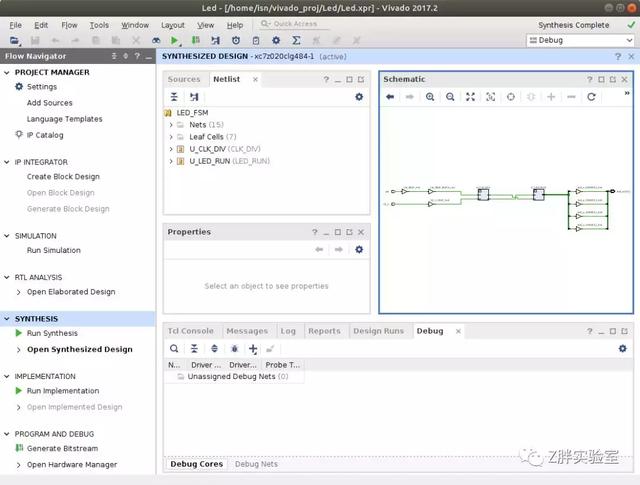Click the Properties panel settings gear
The image size is (640, 485).
coord(359,249)
